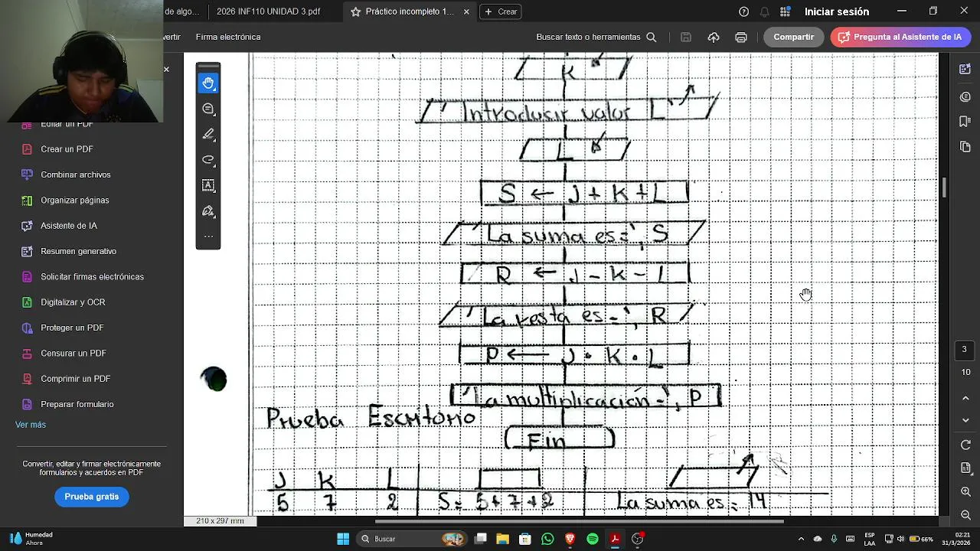Go to next page down chevron

point(965,420)
